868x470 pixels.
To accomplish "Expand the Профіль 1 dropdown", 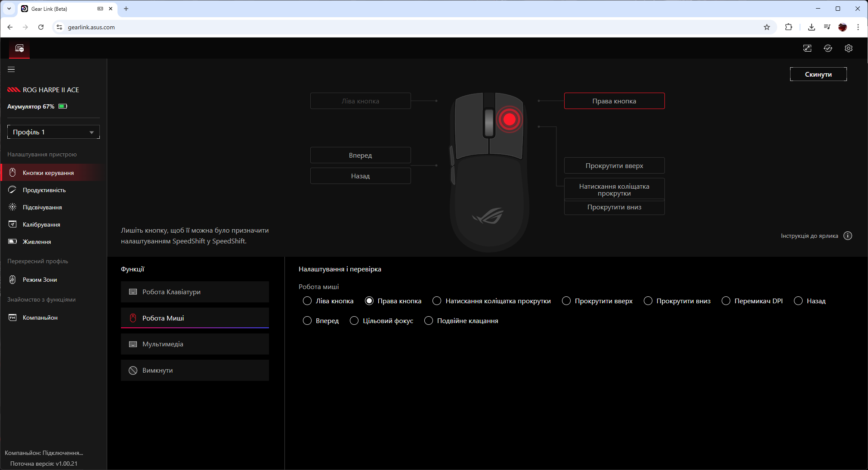I will tap(53, 132).
